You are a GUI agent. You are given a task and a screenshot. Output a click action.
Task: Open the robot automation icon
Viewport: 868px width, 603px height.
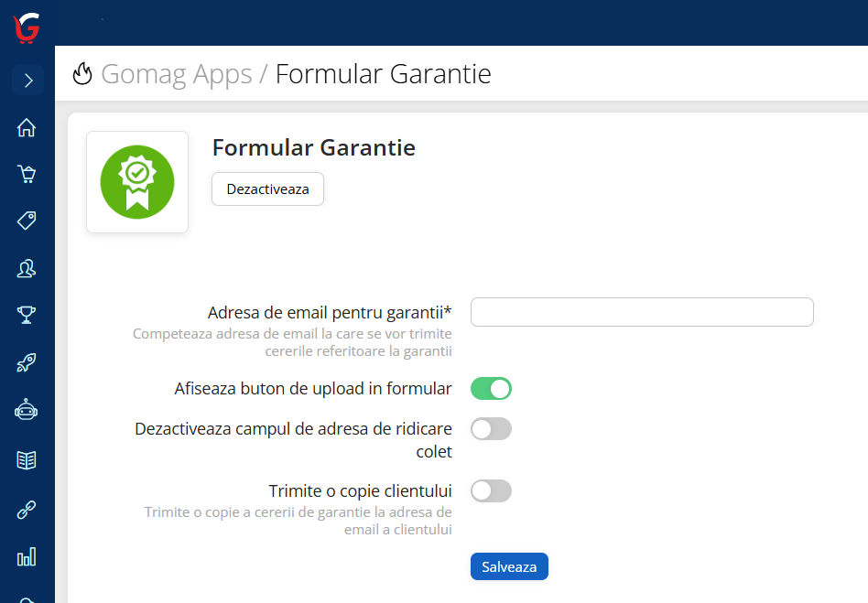27,411
